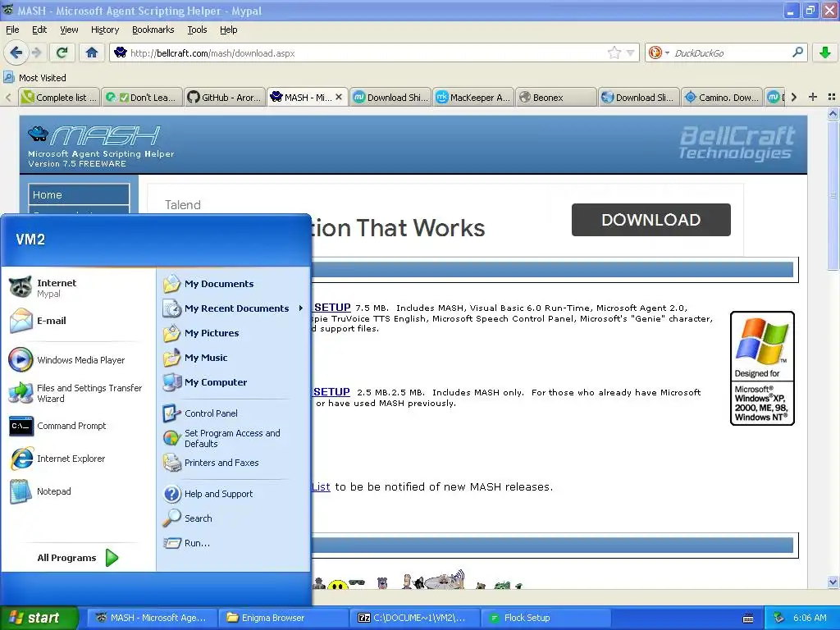Open E-mail from the Start menu

pyautogui.click(x=79, y=321)
